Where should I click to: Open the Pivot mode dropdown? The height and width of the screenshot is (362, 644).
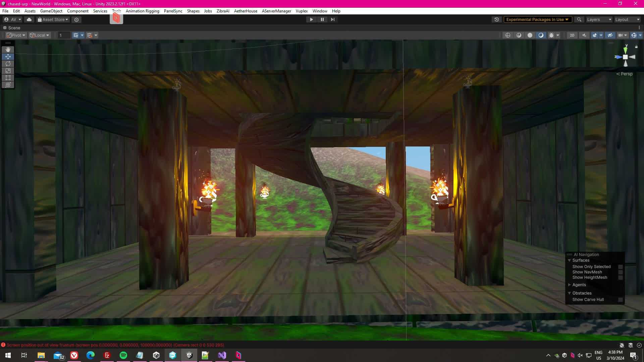(x=16, y=35)
